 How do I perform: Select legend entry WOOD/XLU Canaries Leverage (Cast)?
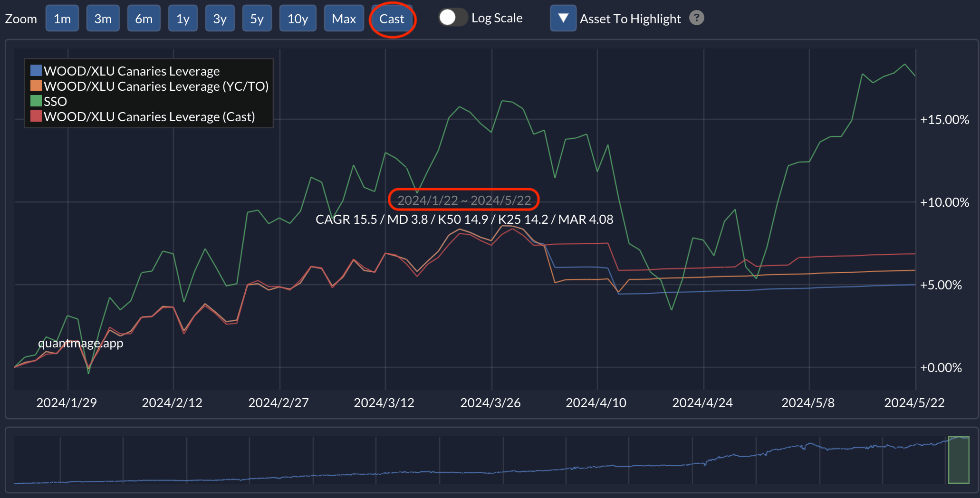click(149, 117)
